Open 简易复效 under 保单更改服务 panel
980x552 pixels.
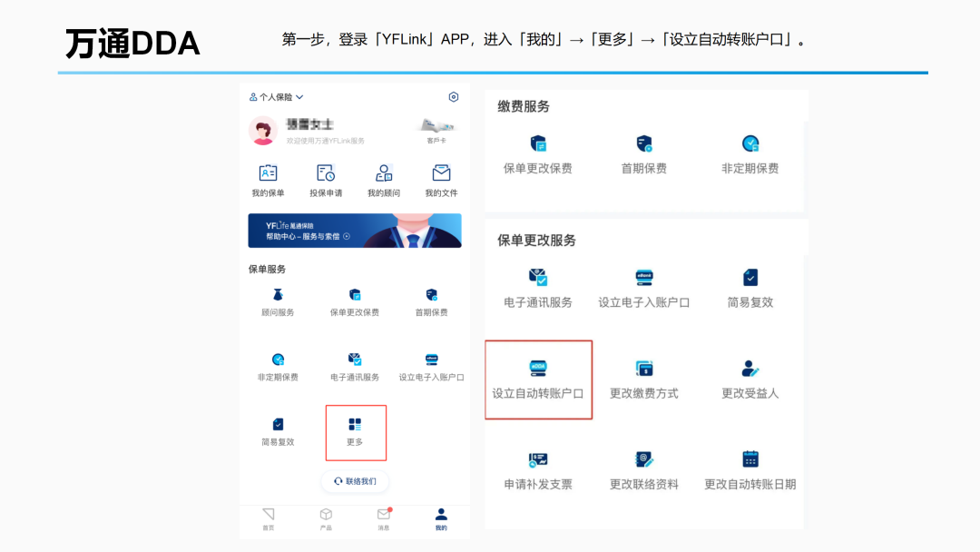click(750, 288)
